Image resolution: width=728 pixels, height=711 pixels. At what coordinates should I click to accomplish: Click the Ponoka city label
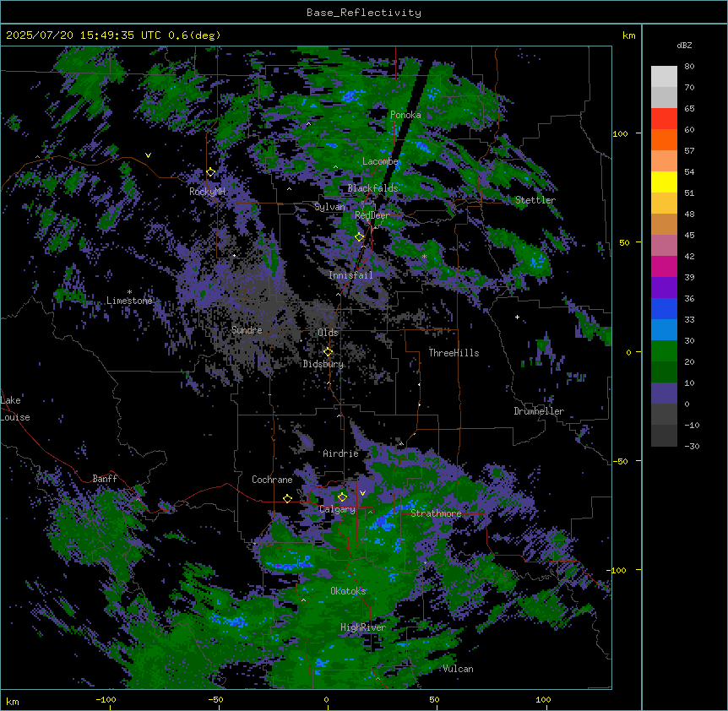click(x=405, y=115)
